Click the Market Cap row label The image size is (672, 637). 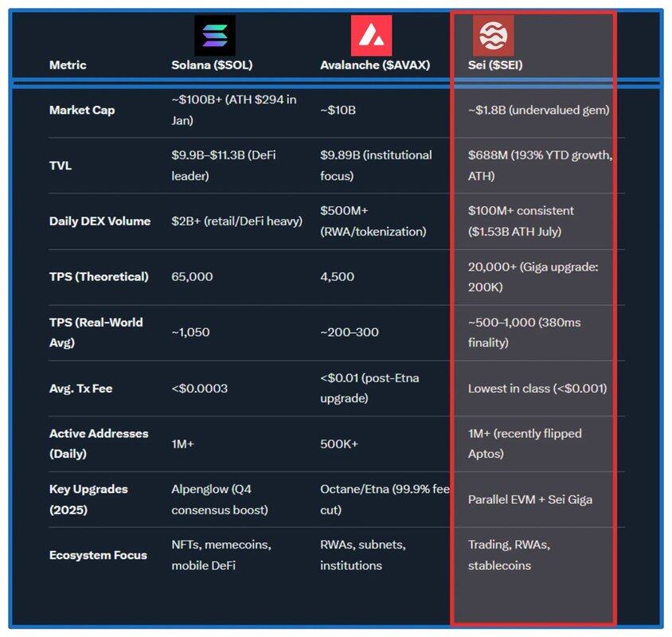(82, 110)
